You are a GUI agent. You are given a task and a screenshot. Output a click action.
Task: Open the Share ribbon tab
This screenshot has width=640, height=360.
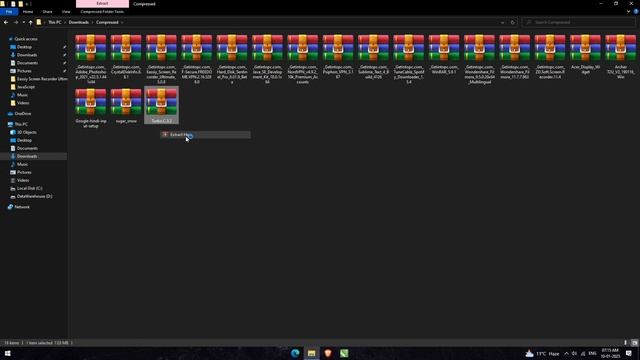coord(47,12)
